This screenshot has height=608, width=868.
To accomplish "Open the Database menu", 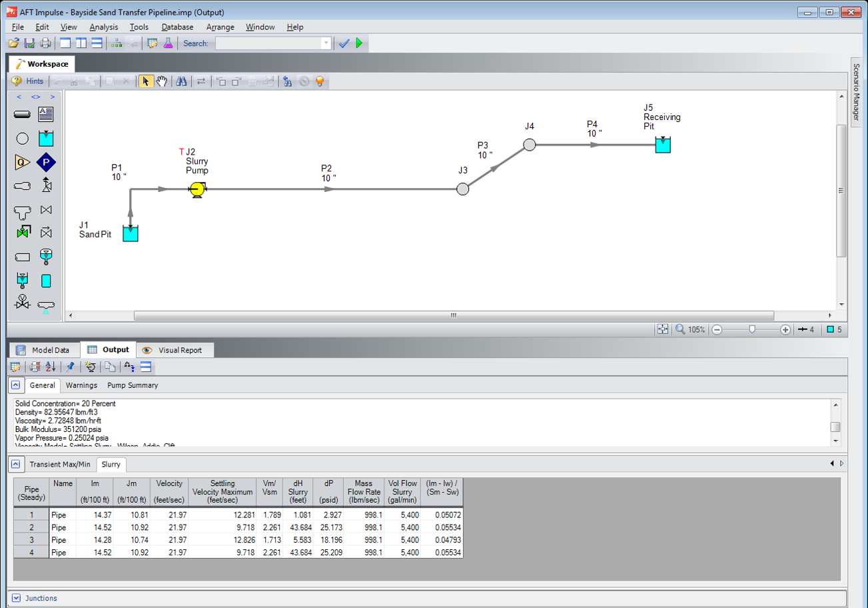I will tap(177, 27).
